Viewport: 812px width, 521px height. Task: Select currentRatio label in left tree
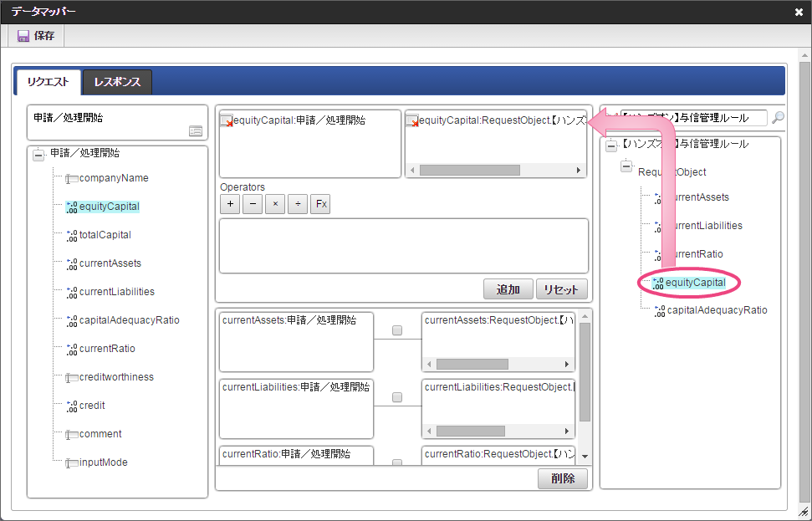coord(107,349)
